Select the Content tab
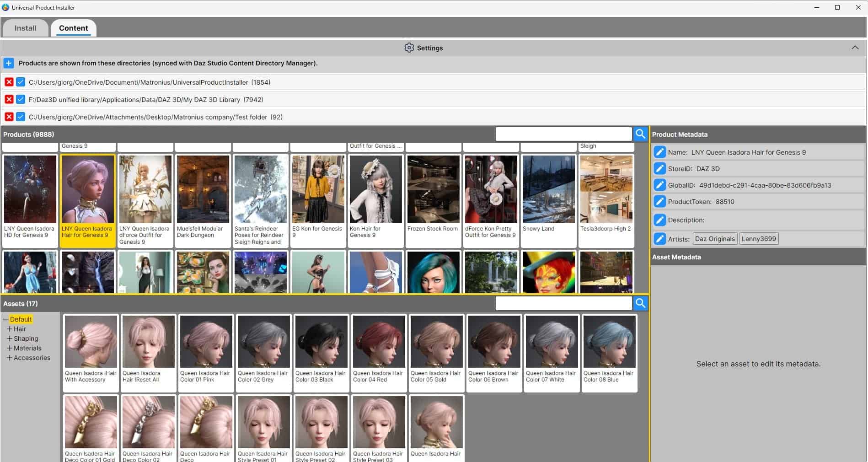 click(73, 28)
